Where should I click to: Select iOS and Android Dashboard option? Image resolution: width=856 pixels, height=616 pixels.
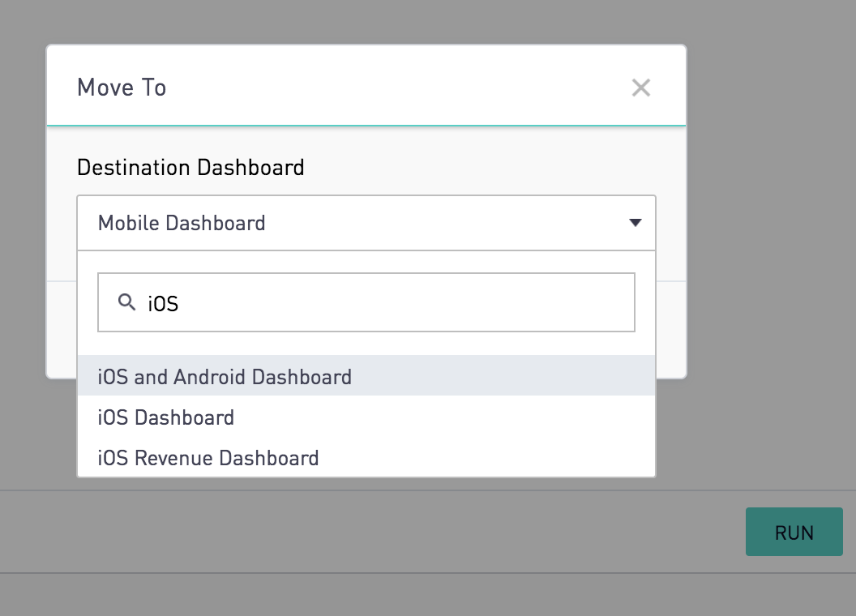pos(225,377)
